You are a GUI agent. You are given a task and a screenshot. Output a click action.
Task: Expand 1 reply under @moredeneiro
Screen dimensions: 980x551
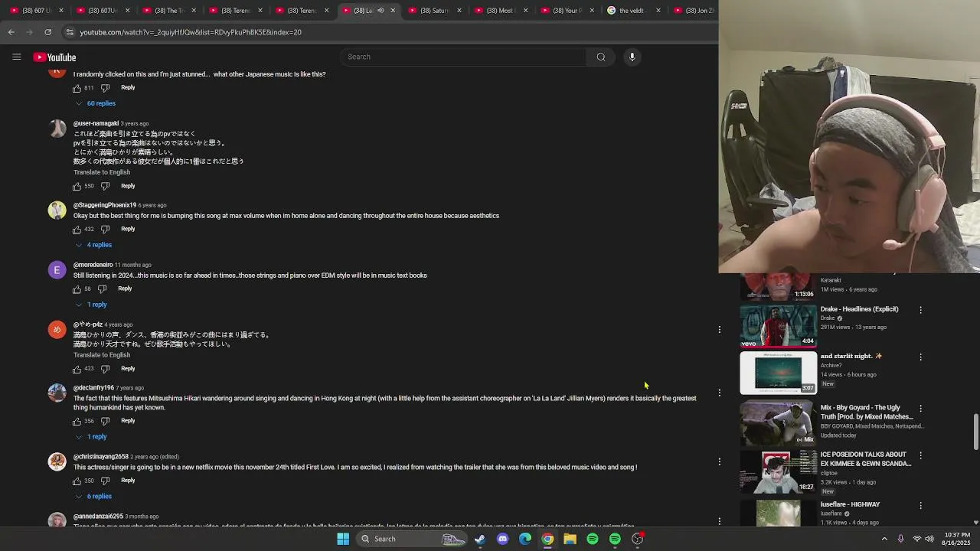pos(91,305)
